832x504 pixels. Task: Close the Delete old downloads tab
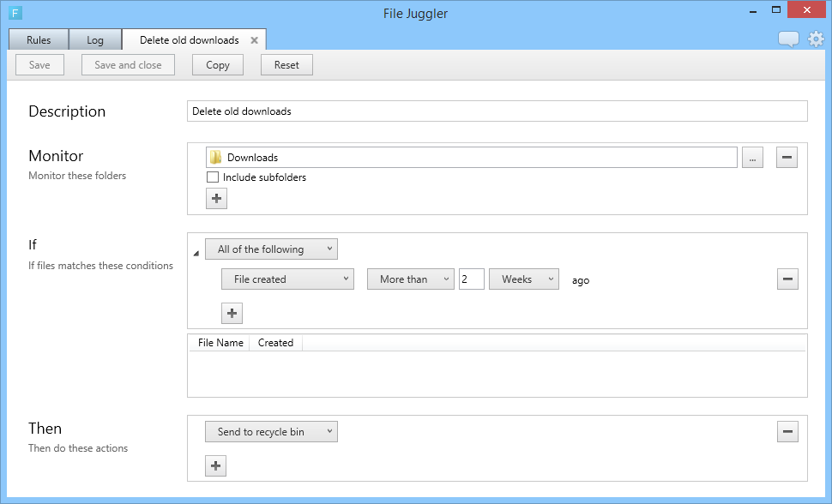(255, 40)
